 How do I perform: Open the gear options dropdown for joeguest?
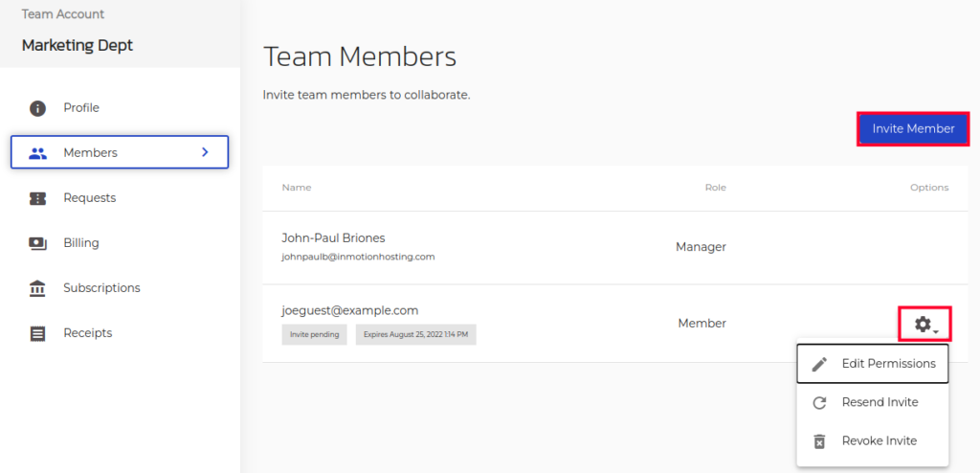pyautogui.click(x=924, y=325)
